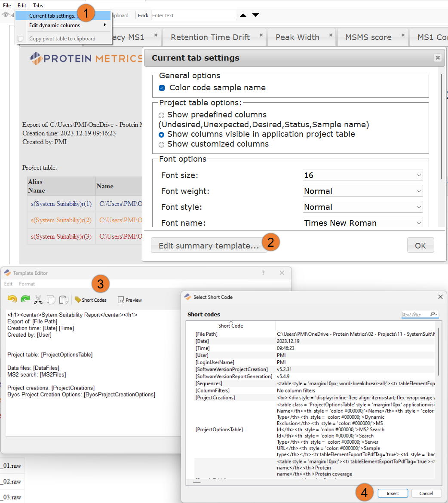448x503 pixels.
Task: Open the Short Codes panel
Action: [90, 300]
